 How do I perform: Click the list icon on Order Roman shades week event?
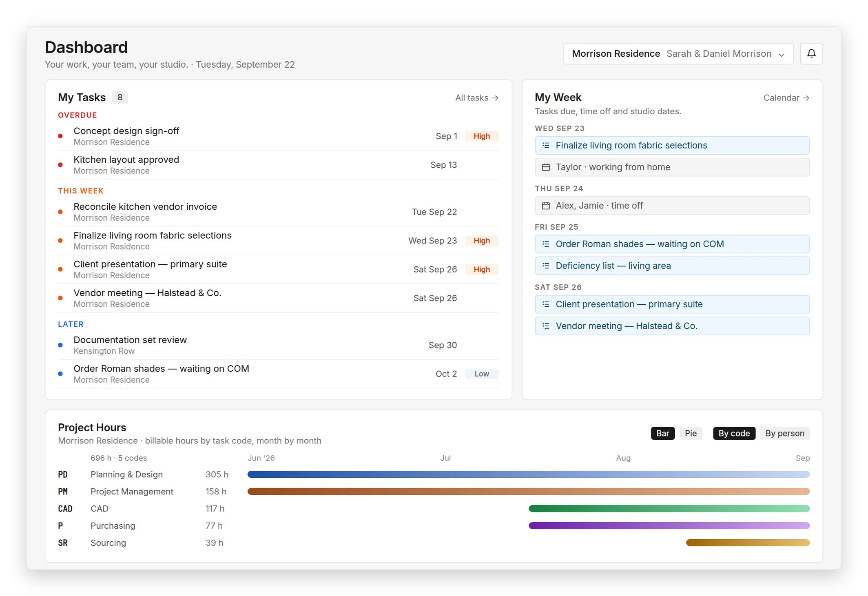coord(546,244)
